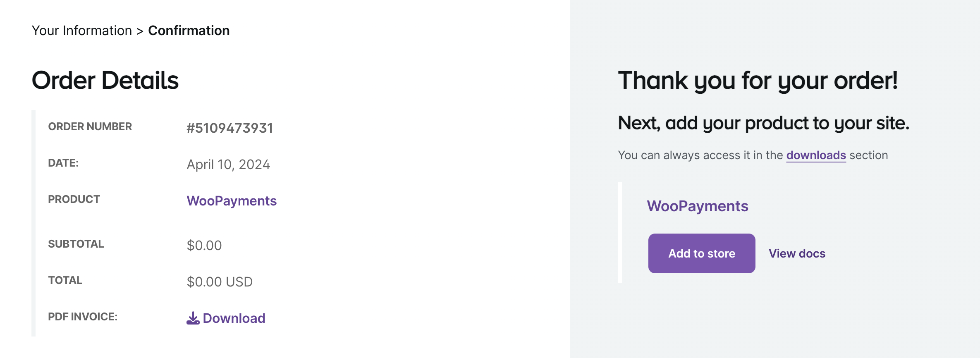Open the View docs link
This screenshot has width=980, height=358.
click(x=797, y=253)
